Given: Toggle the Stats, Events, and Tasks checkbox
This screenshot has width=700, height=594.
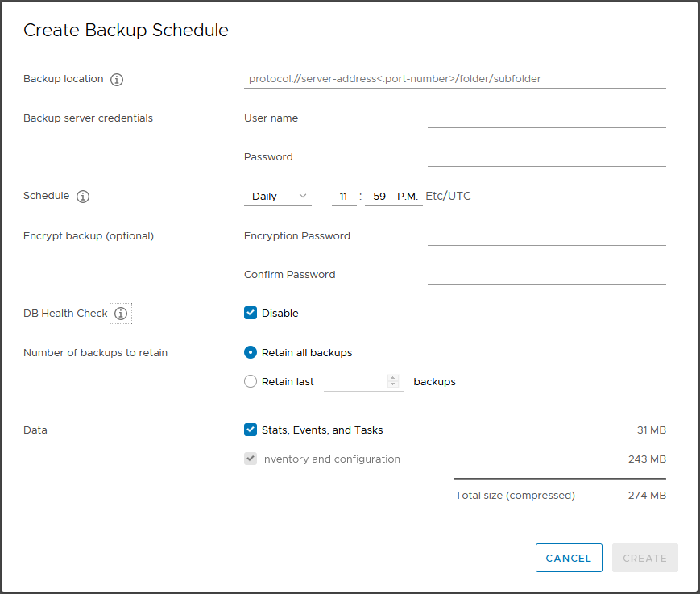Looking at the screenshot, I should click(251, 430).
